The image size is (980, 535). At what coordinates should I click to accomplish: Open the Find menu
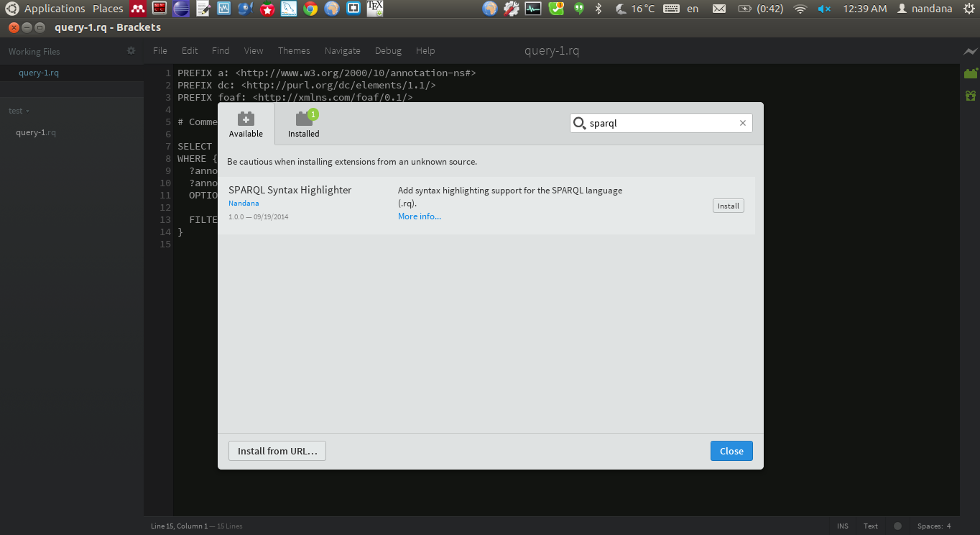(221, 51)
